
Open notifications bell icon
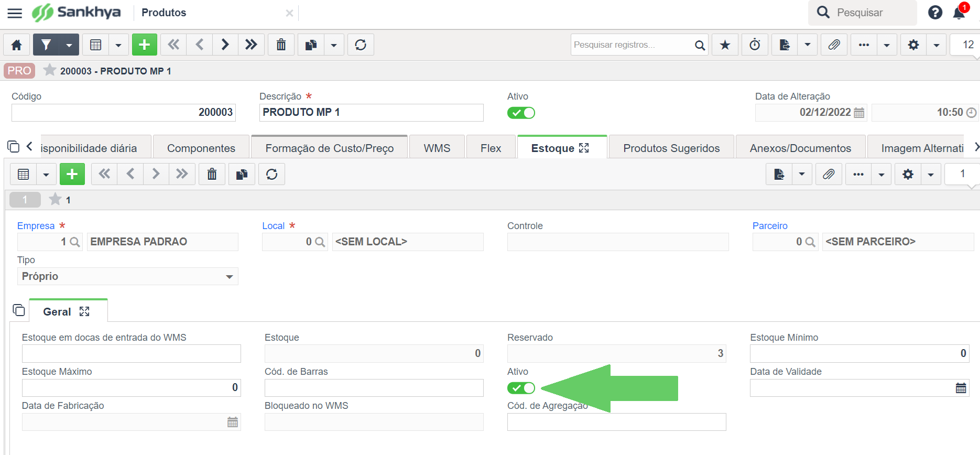(959, 13)
